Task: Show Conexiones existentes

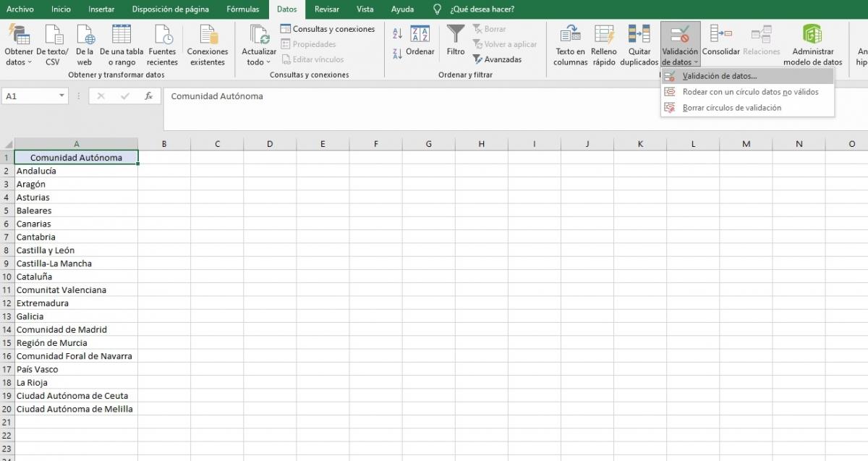Action: 208,43
